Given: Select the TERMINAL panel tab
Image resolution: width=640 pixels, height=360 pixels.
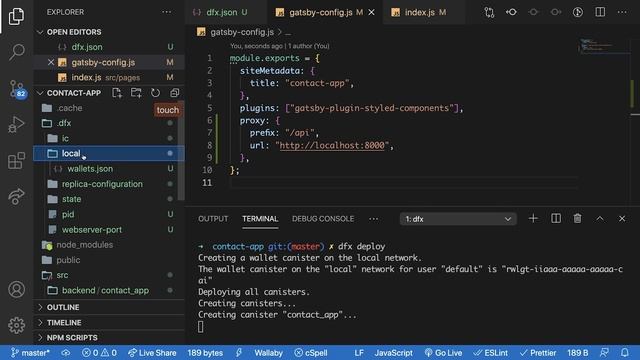Looking at the screenshot, I should point(260,219).
